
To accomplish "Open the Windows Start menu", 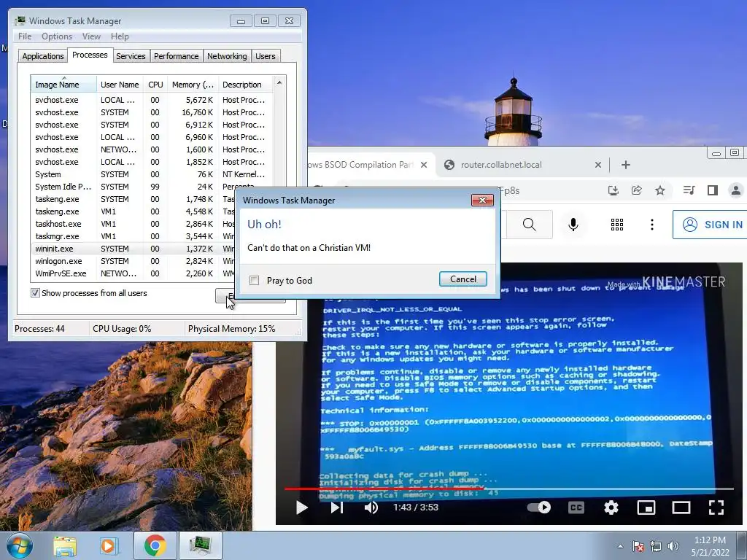I will 19,545.
